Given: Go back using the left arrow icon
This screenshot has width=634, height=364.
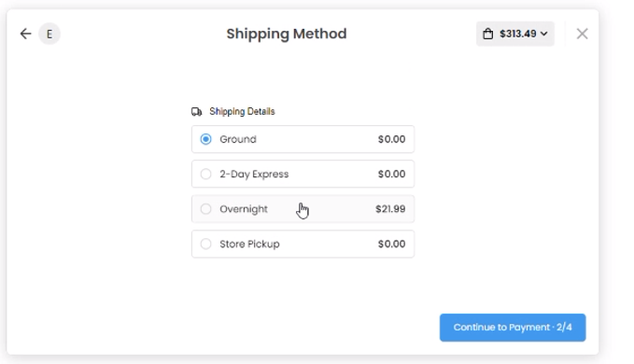Looking at the screenshot, I should coord(25,34).
